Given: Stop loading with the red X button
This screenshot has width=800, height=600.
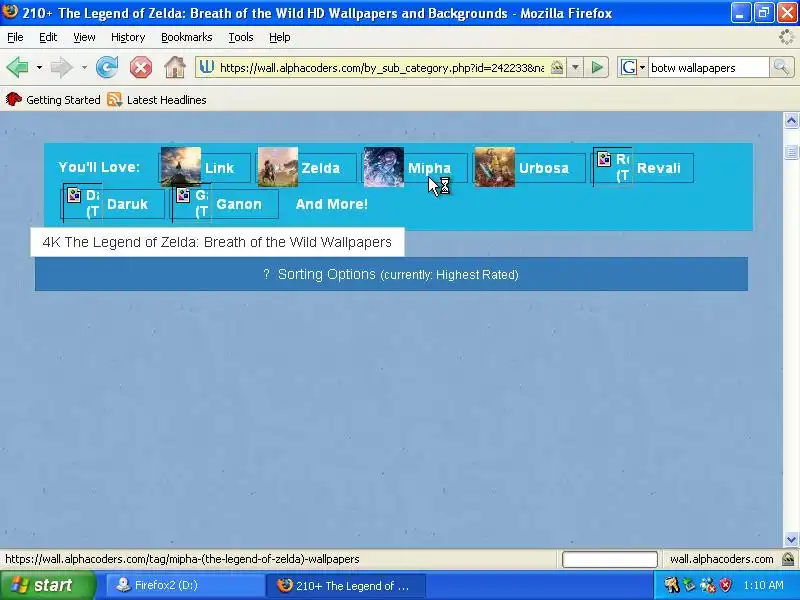Looking at the screenshot, I should pyautogui.click(x=141, y=67).
